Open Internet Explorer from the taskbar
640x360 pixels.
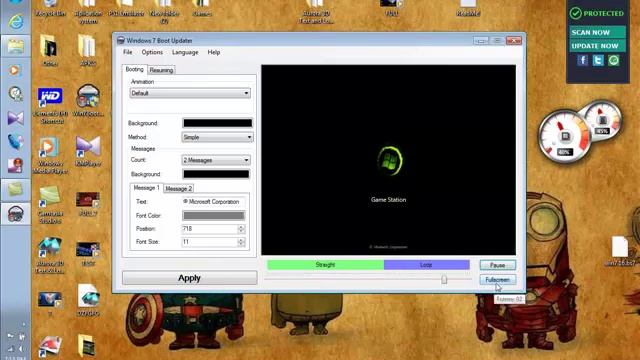pos(16,22)
